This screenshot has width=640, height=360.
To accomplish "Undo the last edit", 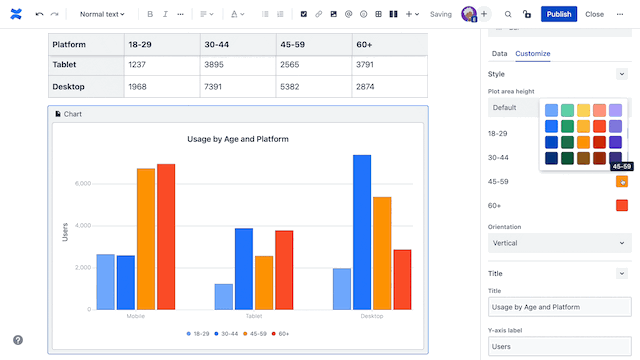I will pos(39,14).
